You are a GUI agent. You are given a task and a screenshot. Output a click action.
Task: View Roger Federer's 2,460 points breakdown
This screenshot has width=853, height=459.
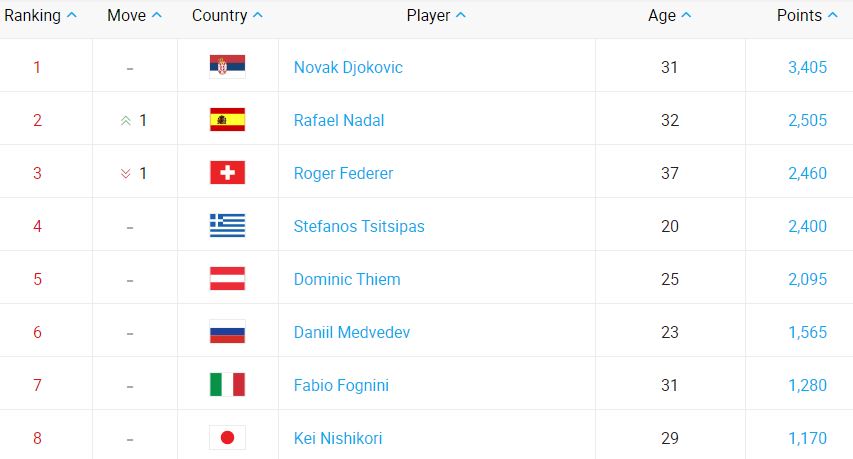pyautogui.click(x=807, y=173)
